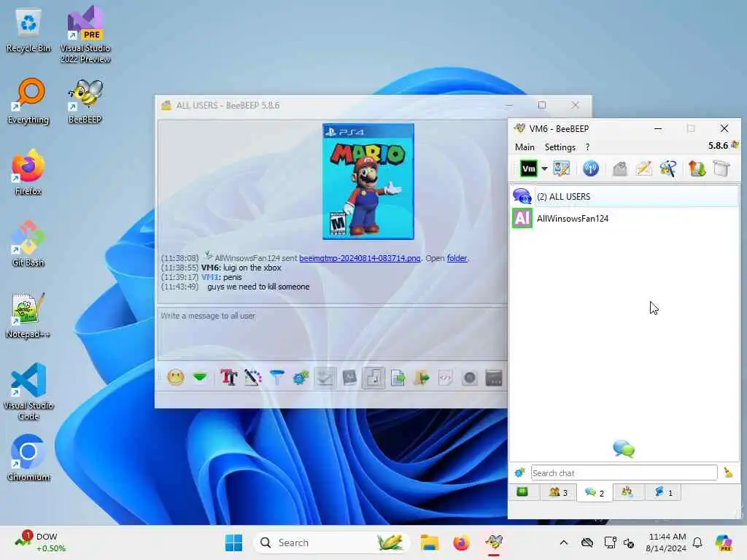Open the notification bell in the taskbar
747x560 pixels.
697,542
